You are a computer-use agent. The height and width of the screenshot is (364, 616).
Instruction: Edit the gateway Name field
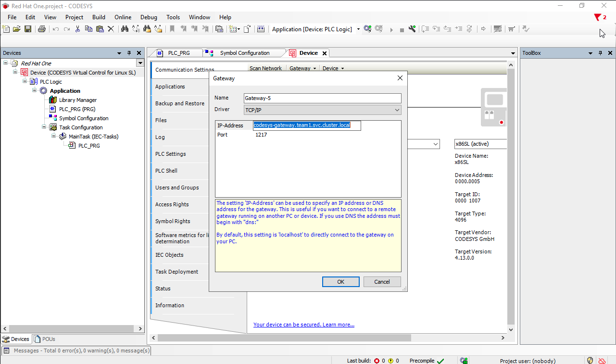[323, 98]
